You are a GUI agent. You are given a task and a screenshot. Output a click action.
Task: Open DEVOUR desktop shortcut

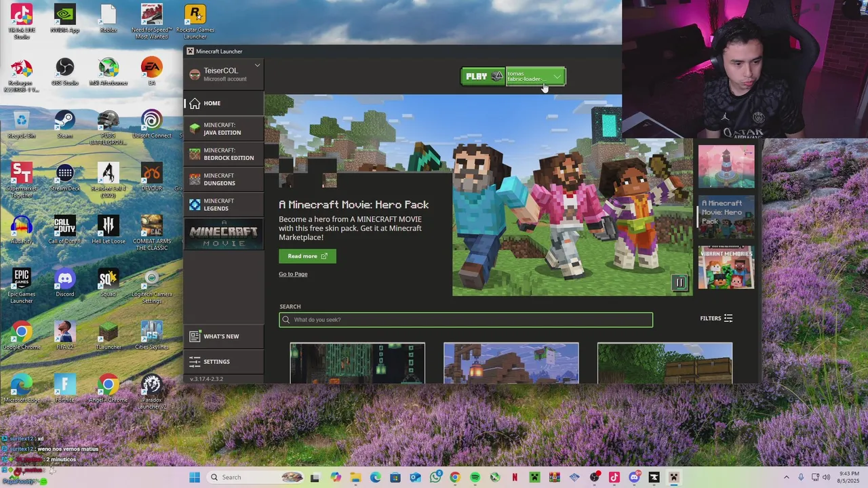tap(152, 178)
